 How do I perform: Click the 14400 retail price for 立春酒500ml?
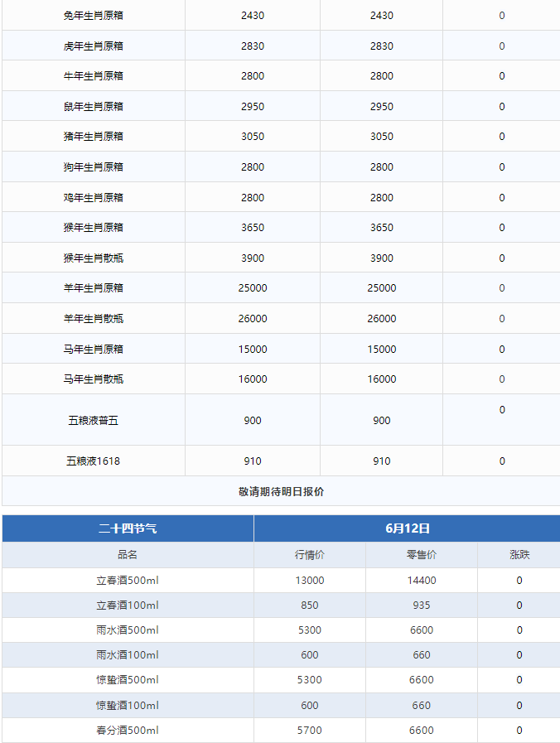pyautogui.click(x=422, y=581)
